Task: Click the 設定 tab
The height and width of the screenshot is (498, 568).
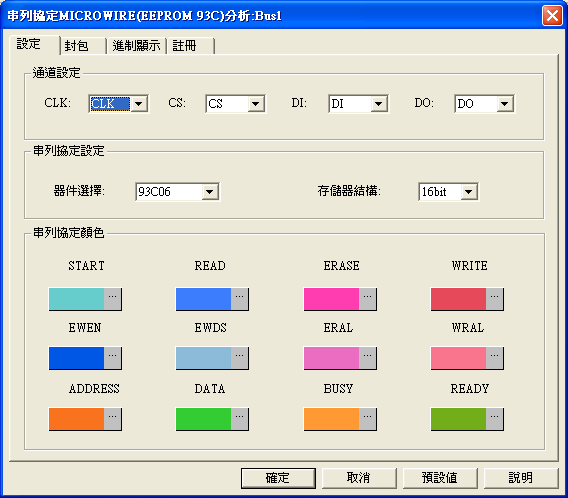Action: coord(34,45)
